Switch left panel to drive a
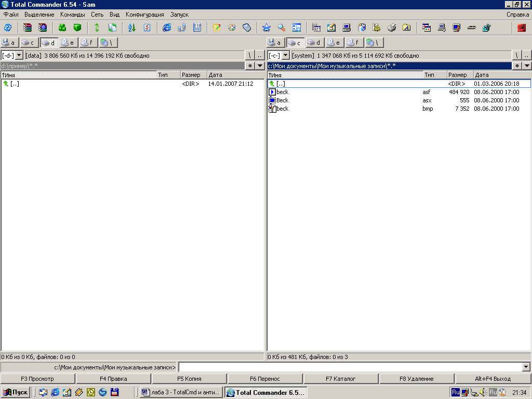This screenshot has height=399, width=532. 9,43
